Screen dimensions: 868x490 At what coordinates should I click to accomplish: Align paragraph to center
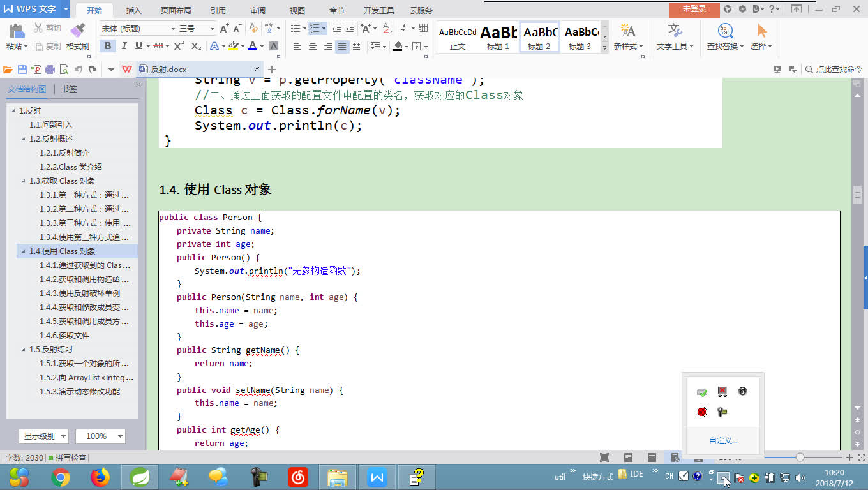click(313, 47)
